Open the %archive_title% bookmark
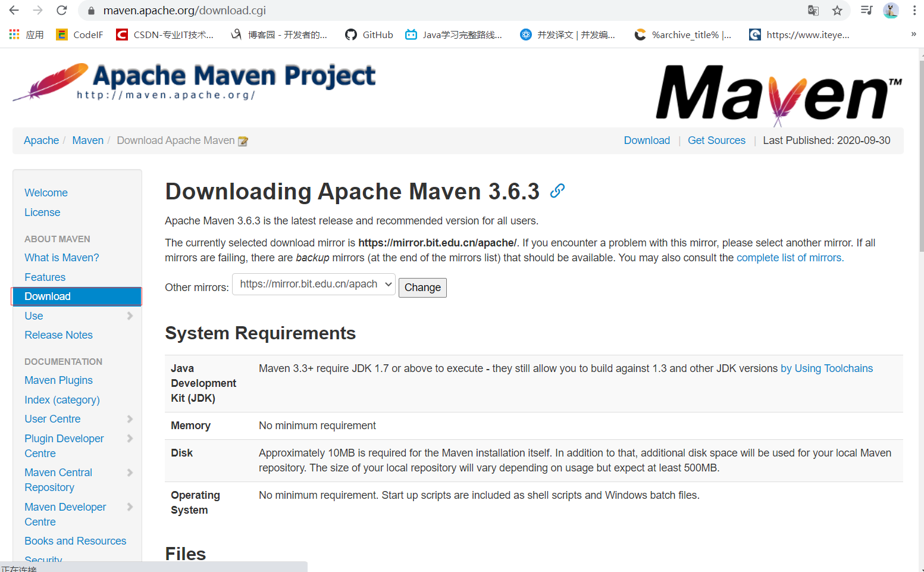Screen dimensions: 924x572 point(683,35)
